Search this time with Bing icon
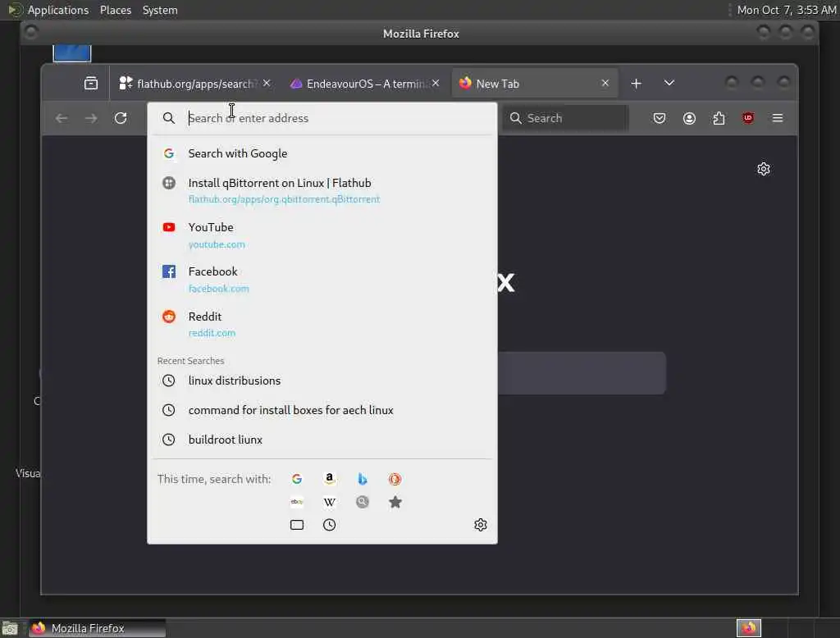Viewport: 840px width, 638px height. [362, 479]
